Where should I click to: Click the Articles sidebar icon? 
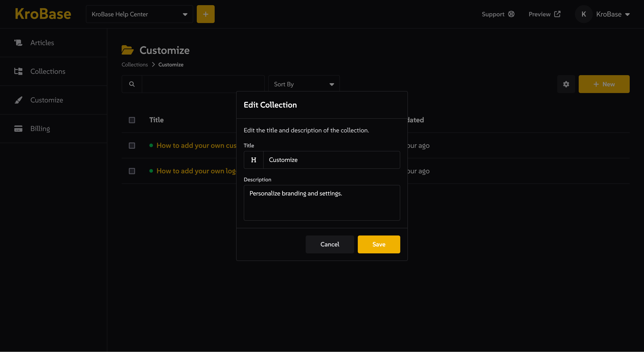coord(18,43)
